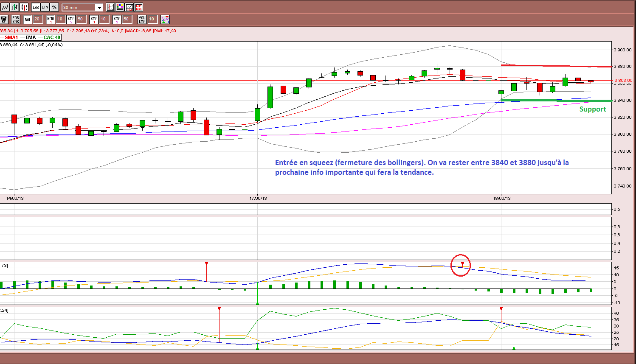Switch to candlestick chart display
Image resolution: width=636 pixels, height=364 pixels.
point(24,7)
